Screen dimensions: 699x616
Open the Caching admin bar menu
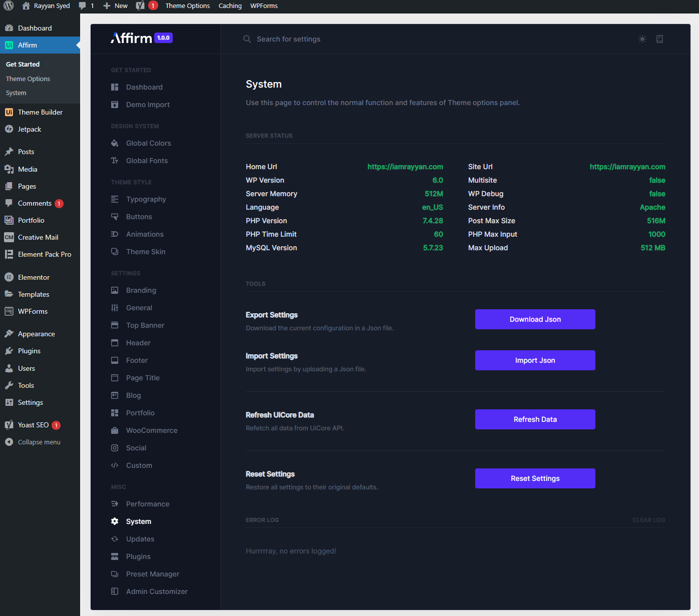point(230,6)
